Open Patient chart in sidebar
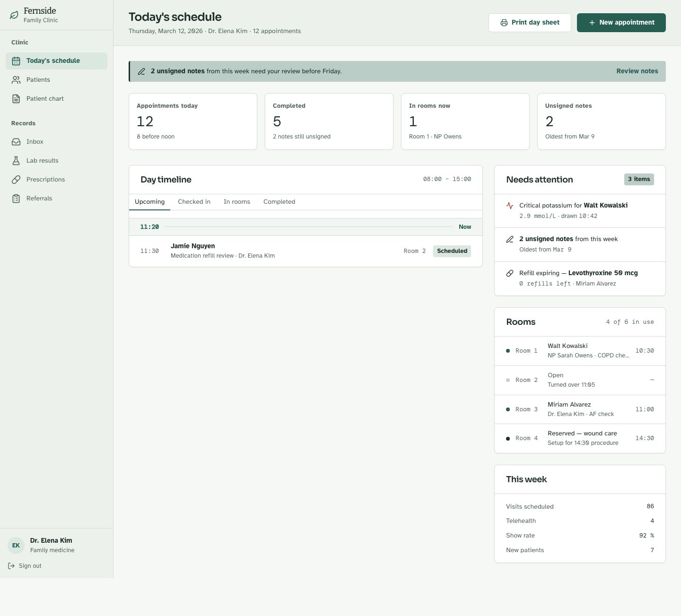The height and width of the screenshot is (616, 681). (57, 99)
